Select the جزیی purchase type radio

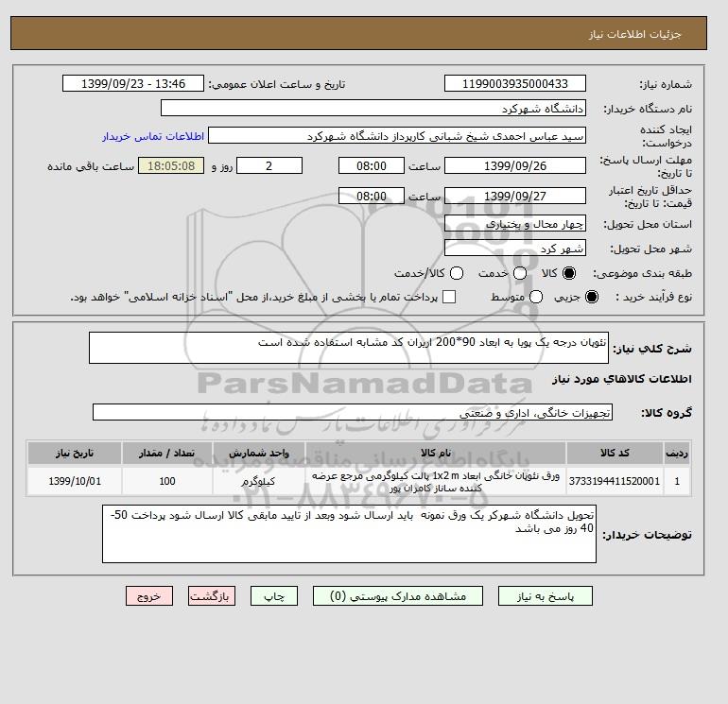pyautogui.click(x=592, y=297)
